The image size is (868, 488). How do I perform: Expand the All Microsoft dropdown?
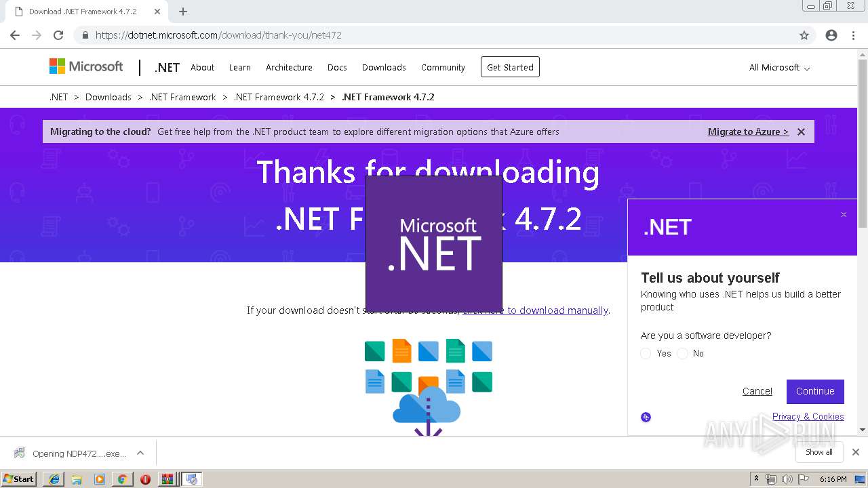tap(779, 67)
